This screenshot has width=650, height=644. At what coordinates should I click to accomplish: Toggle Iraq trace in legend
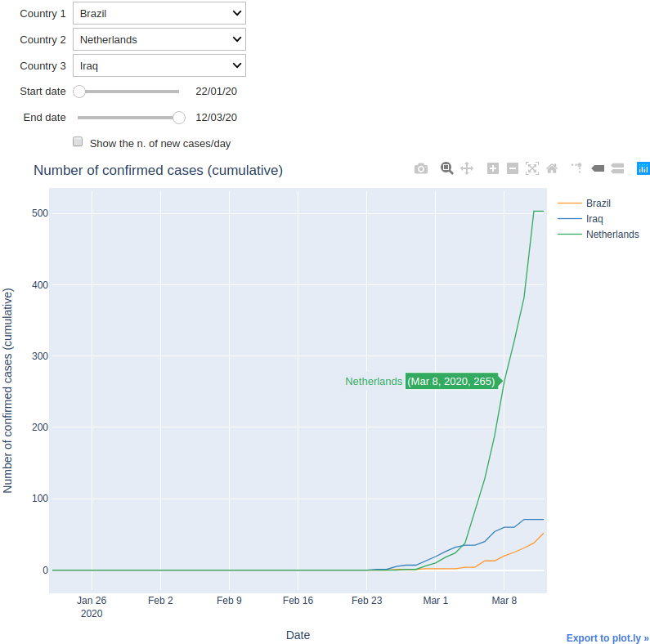click(x=581, y=219)
